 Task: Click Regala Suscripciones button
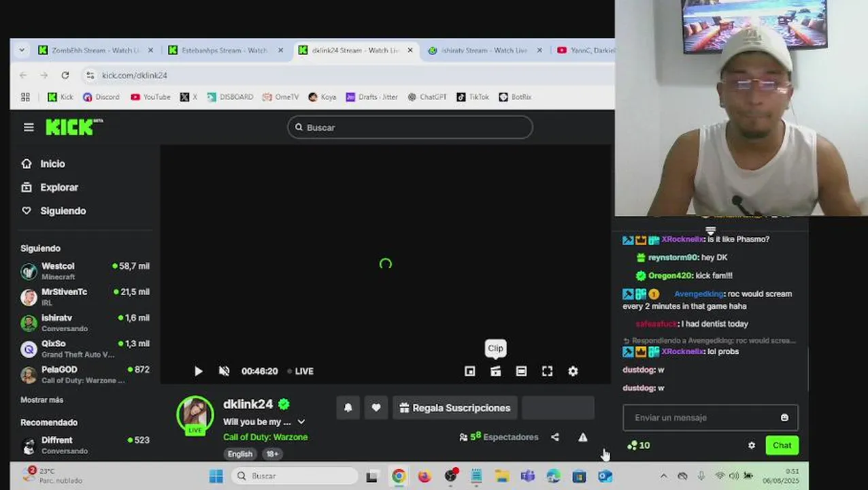point(454,408)
